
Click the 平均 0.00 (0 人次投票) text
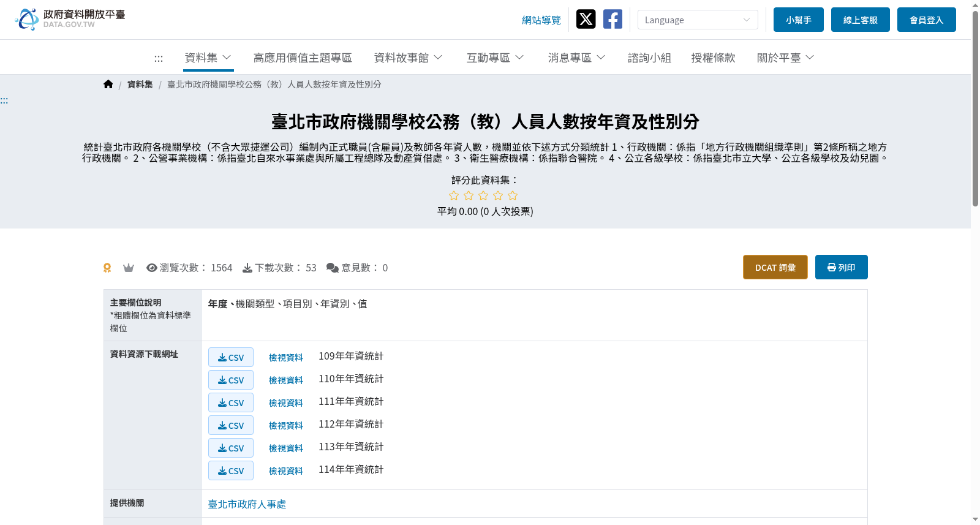[x=485, y=211]
